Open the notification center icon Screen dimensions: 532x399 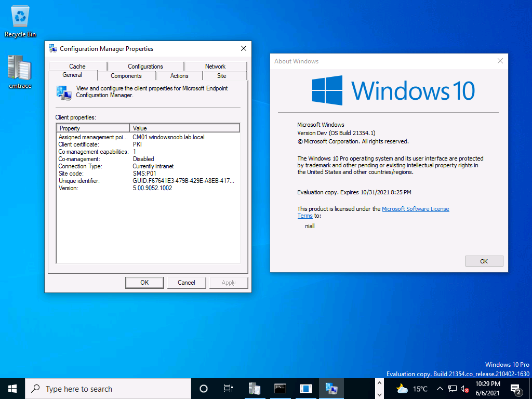point(515,389)
